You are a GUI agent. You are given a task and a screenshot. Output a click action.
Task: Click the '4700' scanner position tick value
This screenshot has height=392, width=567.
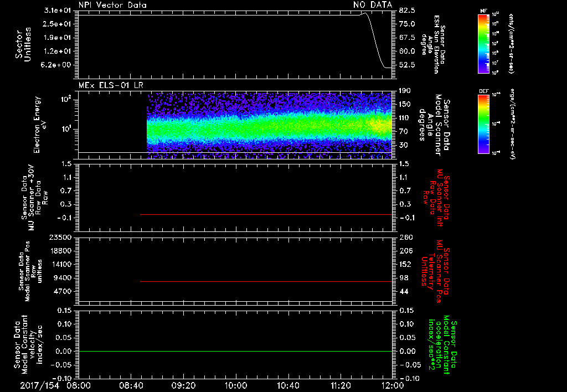(x=63, y=291)
